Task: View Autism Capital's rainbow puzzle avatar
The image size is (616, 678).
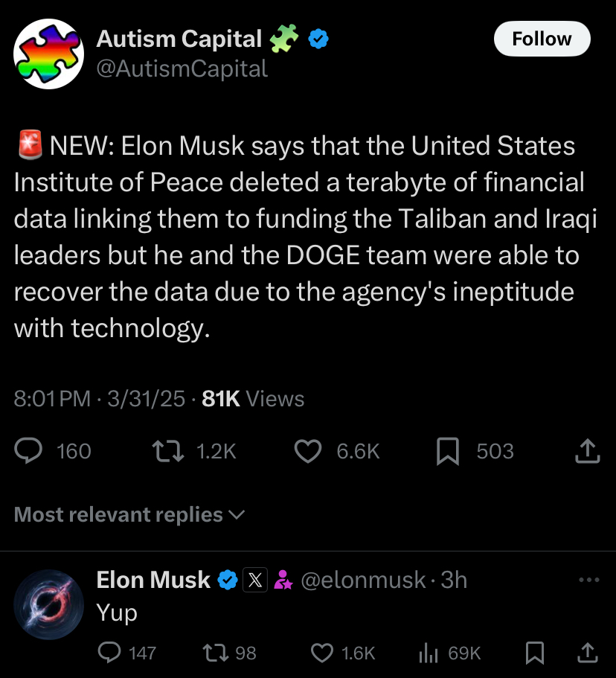Action: (x=49, y=54)
